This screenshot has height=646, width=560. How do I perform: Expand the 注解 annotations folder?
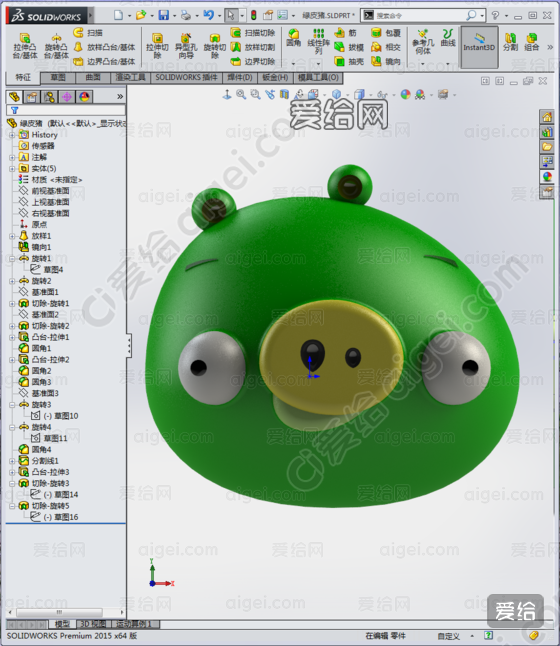tap(12, 157)
